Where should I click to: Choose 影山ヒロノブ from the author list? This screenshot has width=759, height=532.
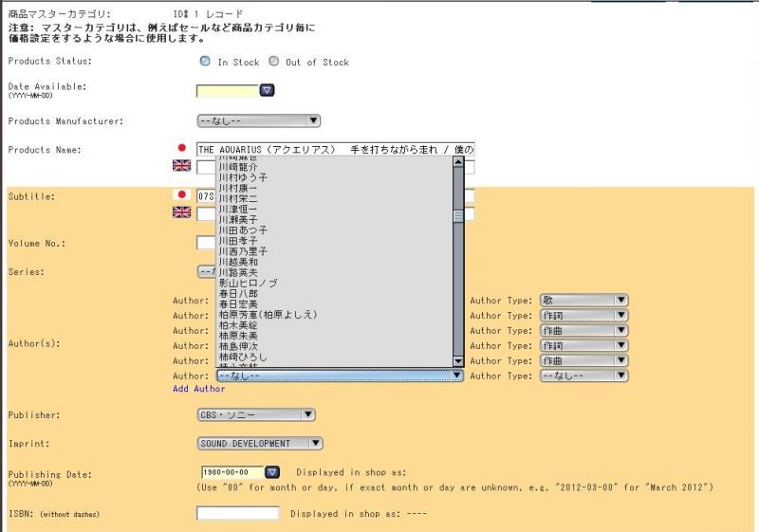click(x=335, y=283)
